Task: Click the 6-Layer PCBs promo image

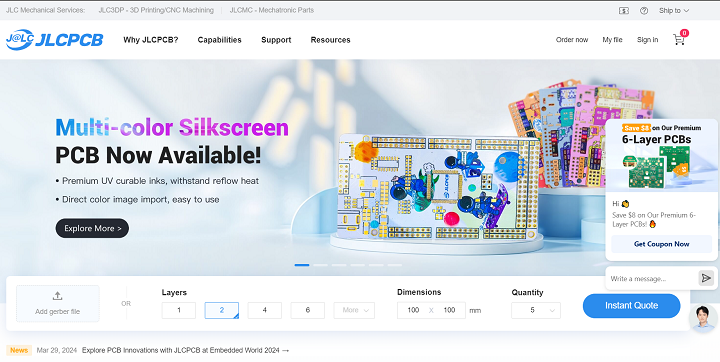Action: tap(661, 157)
